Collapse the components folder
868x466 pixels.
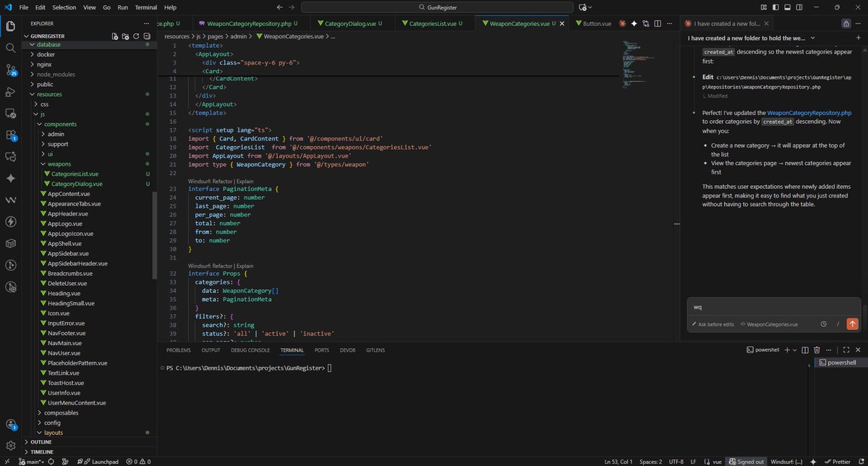60,124
